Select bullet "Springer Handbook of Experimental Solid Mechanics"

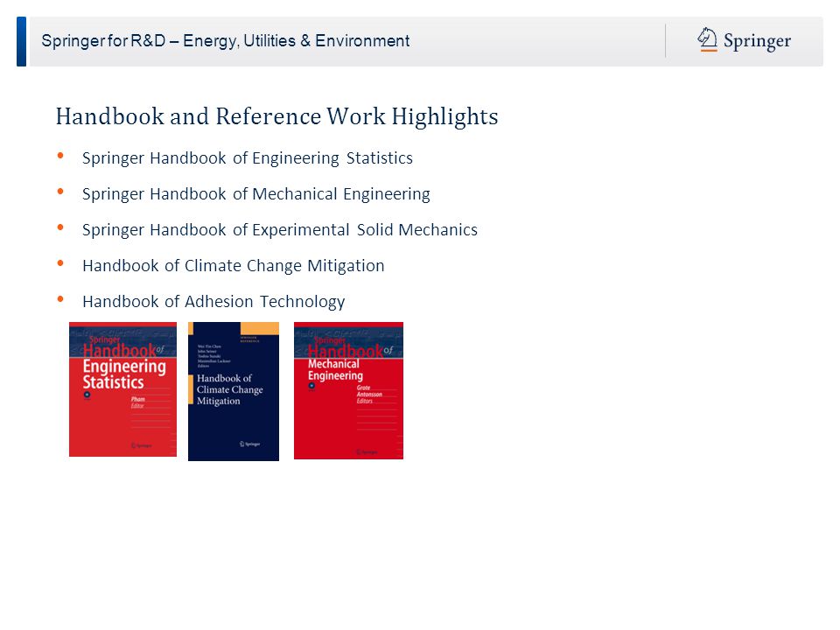coord(280,230)
